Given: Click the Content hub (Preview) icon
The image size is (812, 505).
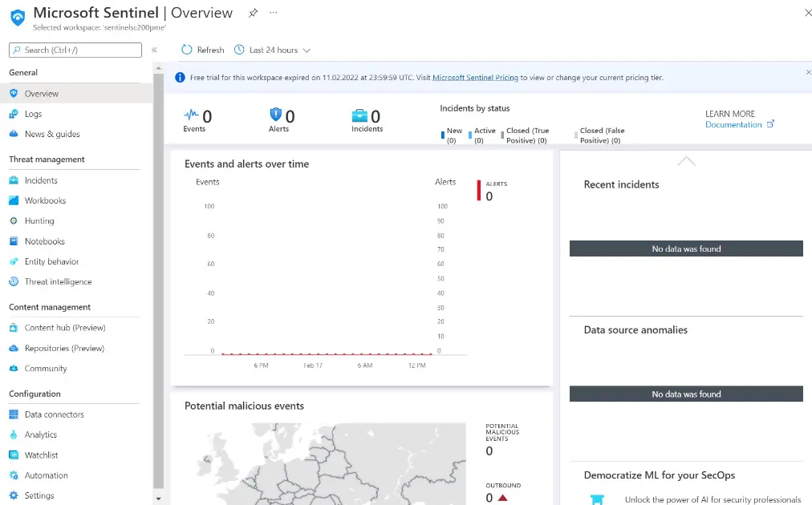Looking at the screenshot, I should tap(14, 328).
